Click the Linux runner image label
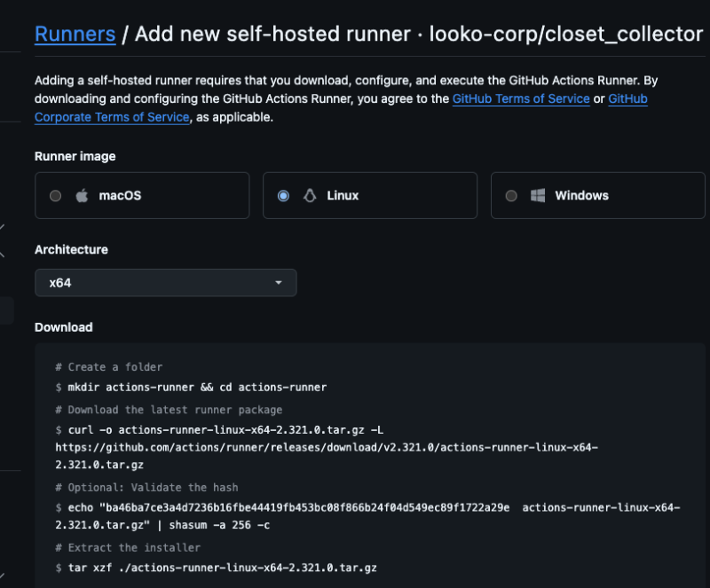The width and height of the screenshot is (710, 588). click(x=343, y=196)
